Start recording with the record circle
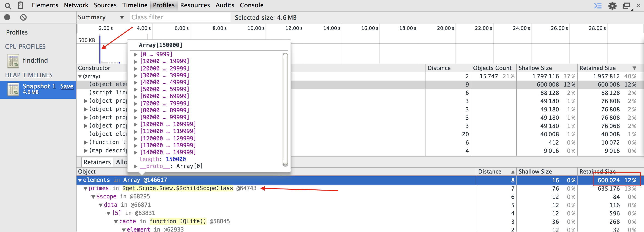The width and height of the screenshot is (644, 232). [7, 17]
